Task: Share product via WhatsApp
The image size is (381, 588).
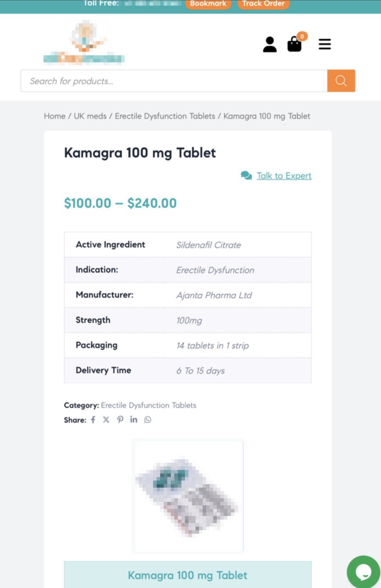Action: 148,420
